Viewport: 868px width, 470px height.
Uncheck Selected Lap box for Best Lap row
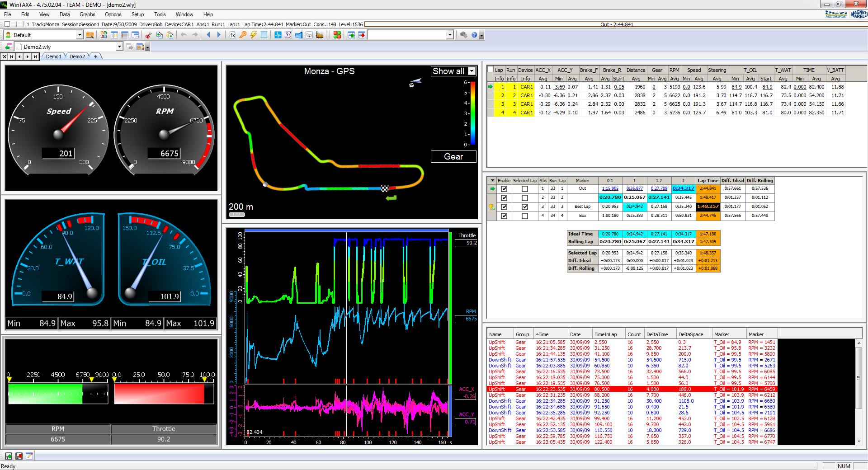(524, 207)
